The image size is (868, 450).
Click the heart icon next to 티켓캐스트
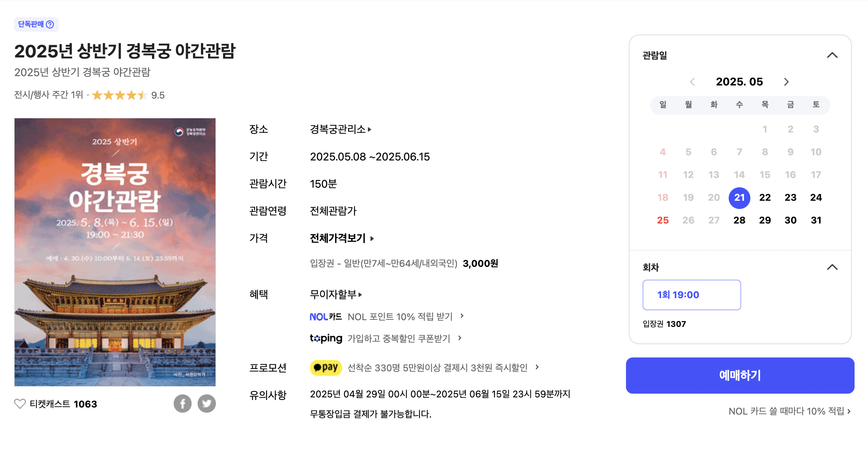click(x=20, y=404)
